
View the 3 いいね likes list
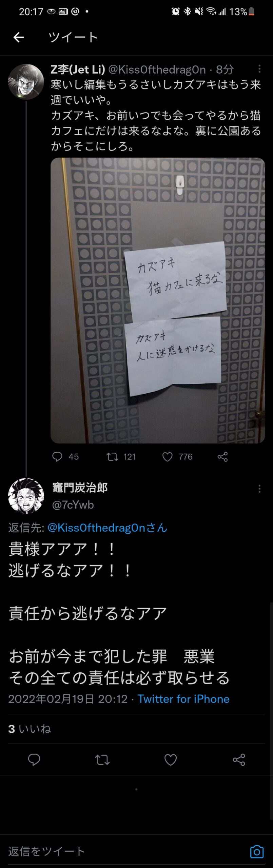pyautogui.click(x=30, y=729)
